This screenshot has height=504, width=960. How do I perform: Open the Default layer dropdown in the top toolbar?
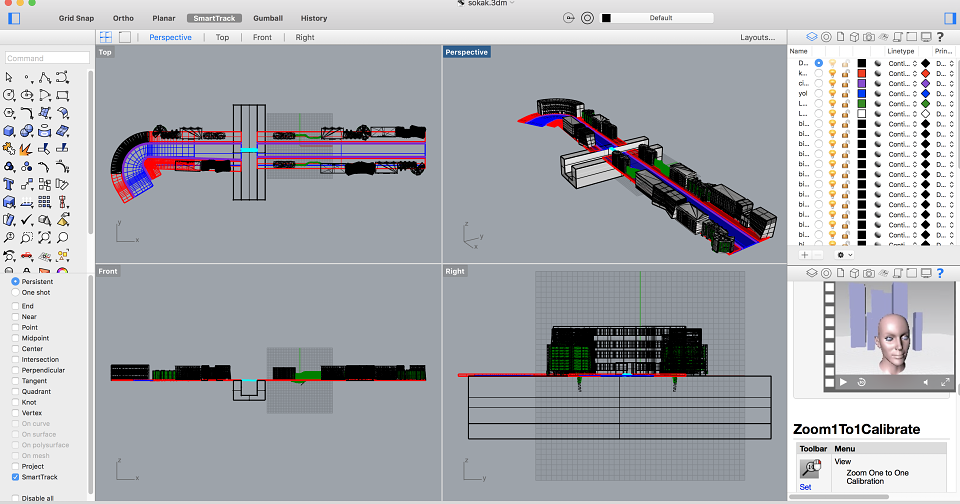[x=657, y=18]
